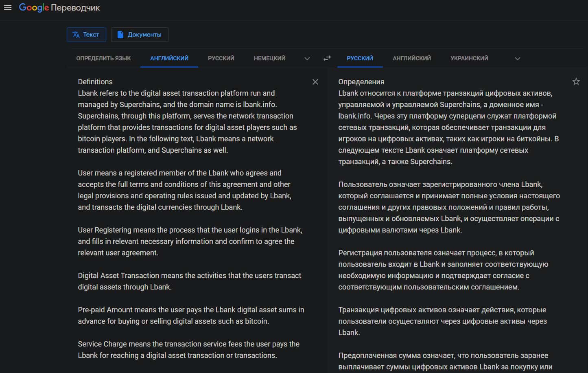Switch to Документы translation mode
This screenshot has height=373, width=588.
(140, 35)
